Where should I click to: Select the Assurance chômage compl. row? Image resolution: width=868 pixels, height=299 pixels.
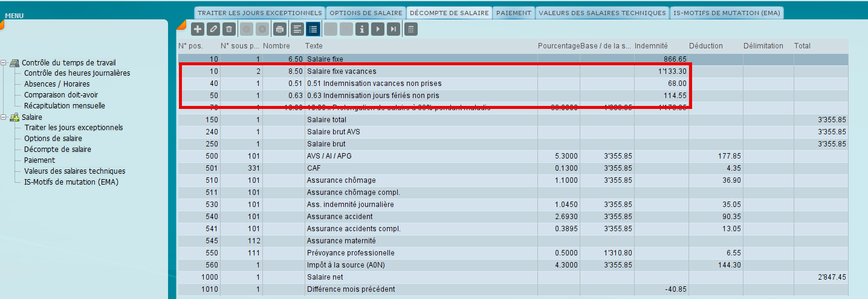pos(513,192)
